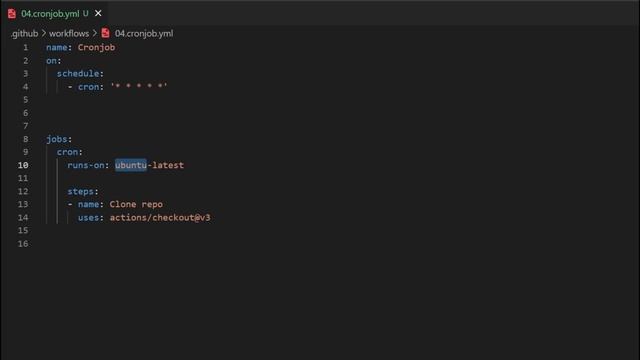Viewport: 640px width, 360px height.
Task: Click the highlighted word 'ubuntu'
Action: point(131,165)
